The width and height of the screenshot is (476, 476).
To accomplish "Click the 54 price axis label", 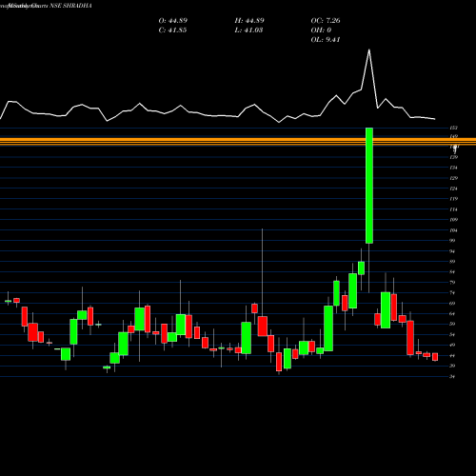I will pyautogui.click(x=452, y=334).
